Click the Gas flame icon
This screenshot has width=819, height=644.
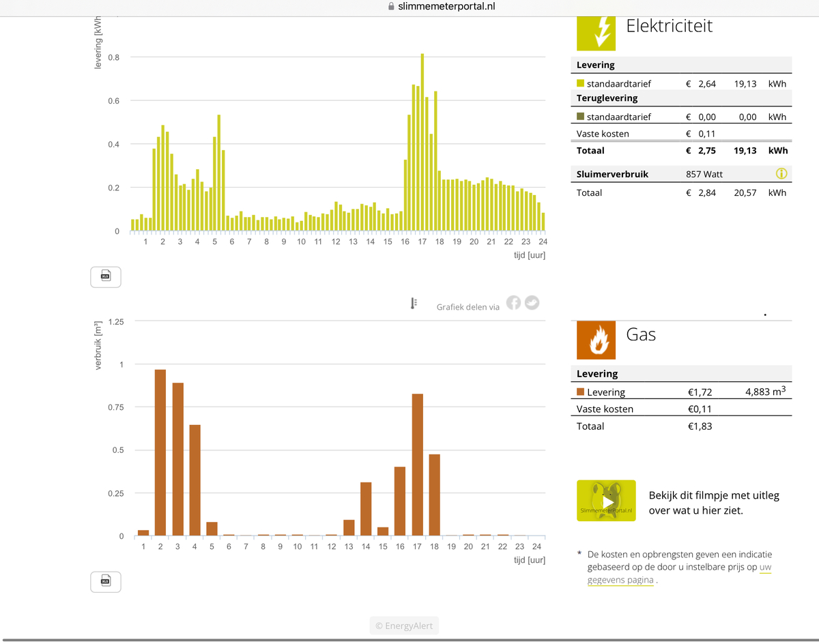click(x=596, y=340)
